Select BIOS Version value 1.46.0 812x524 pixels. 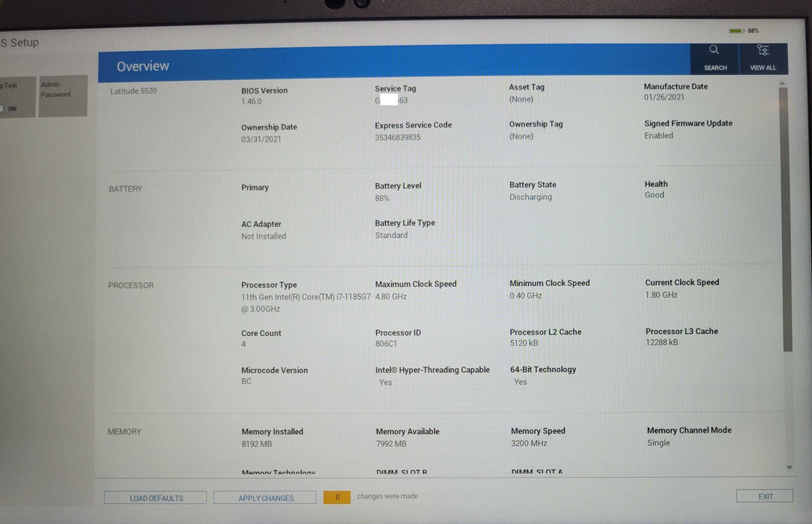[251, 101]
